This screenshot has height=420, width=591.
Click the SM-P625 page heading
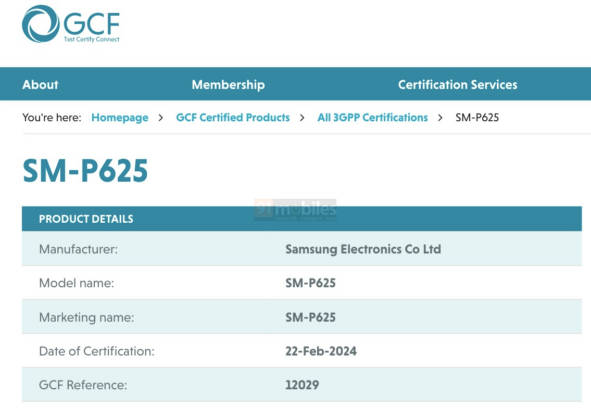(x=85, y=170)
